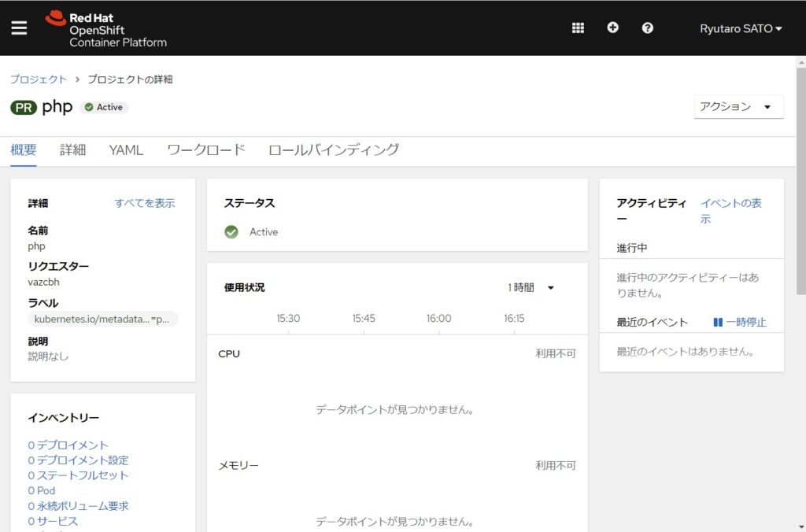
Task: Open the application launcher grid icon
Action: pos(577,28)
